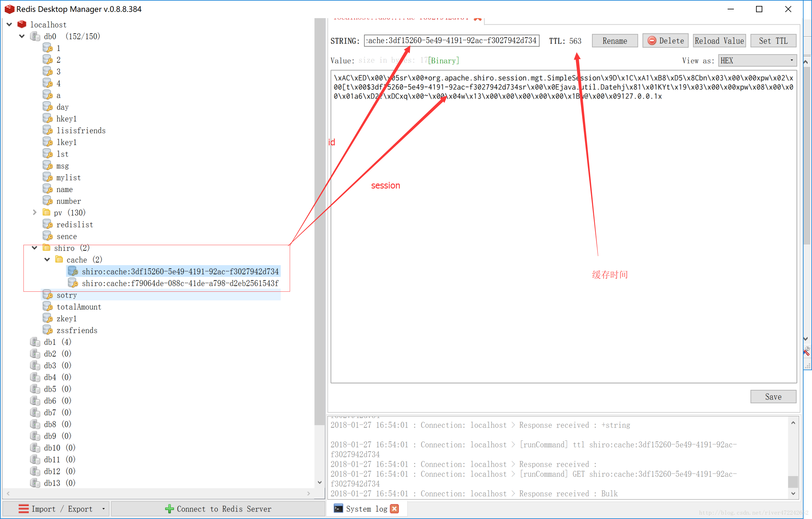Collapse the shiro (2) namespace folder
Viewport: 812px width, 519px height.
click(x=34, y=248)
